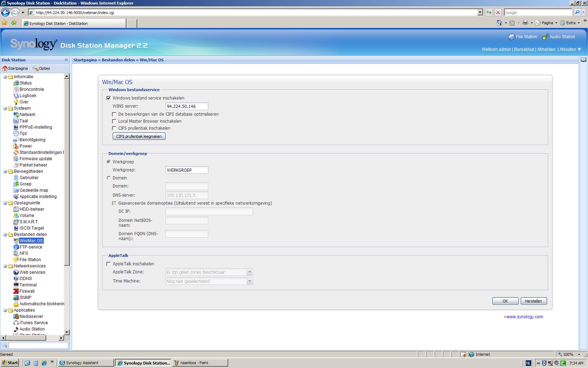Open IE Extra menu

(570, 23)
